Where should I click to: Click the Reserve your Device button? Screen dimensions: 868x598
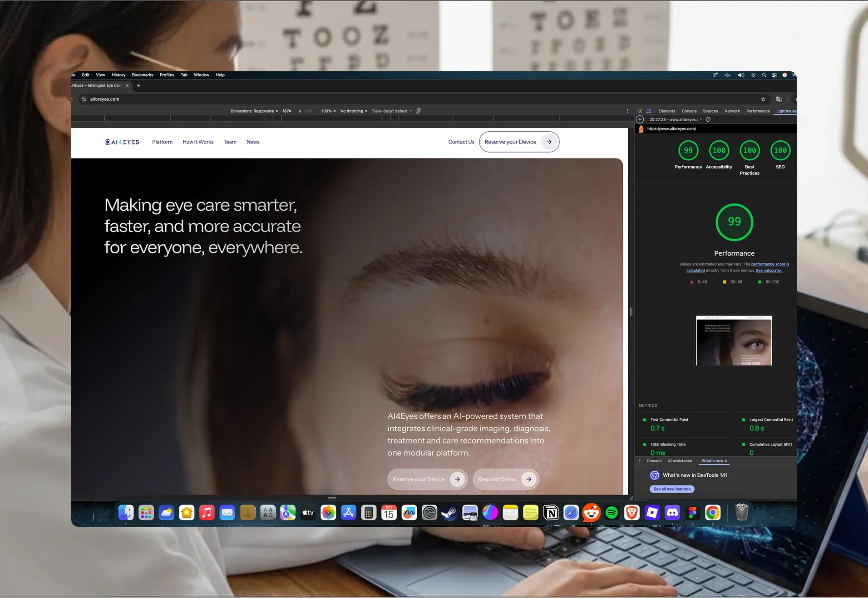[x=519, y=142]
